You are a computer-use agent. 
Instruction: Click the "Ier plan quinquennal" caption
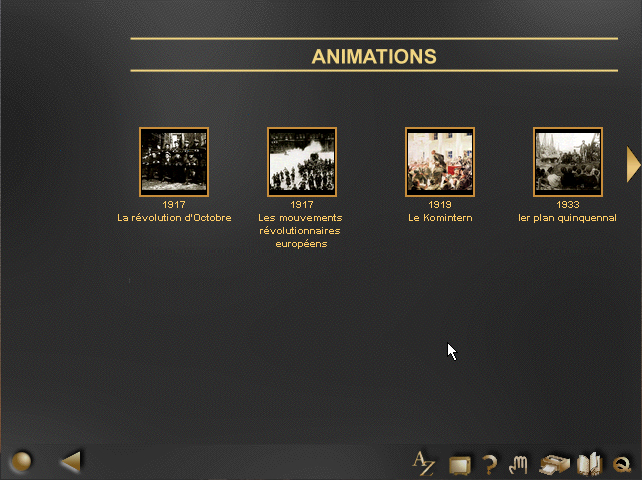point(567,218)
